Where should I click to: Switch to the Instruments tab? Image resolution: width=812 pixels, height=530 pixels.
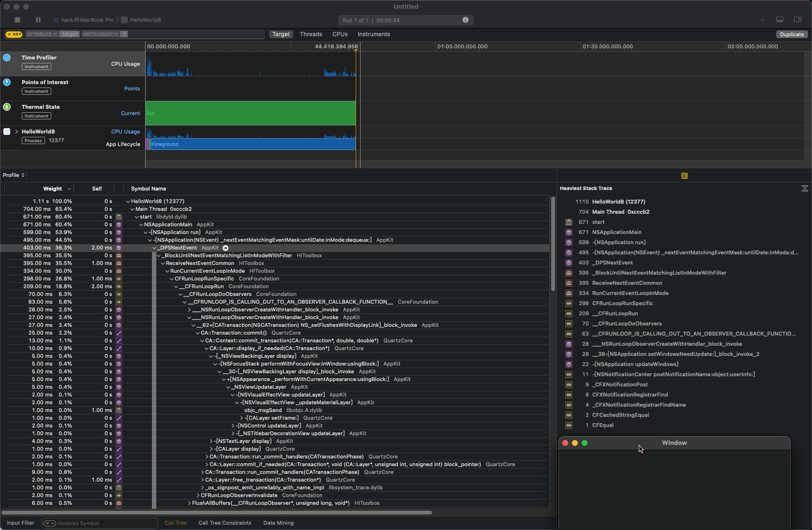click(x=374, y=34)
